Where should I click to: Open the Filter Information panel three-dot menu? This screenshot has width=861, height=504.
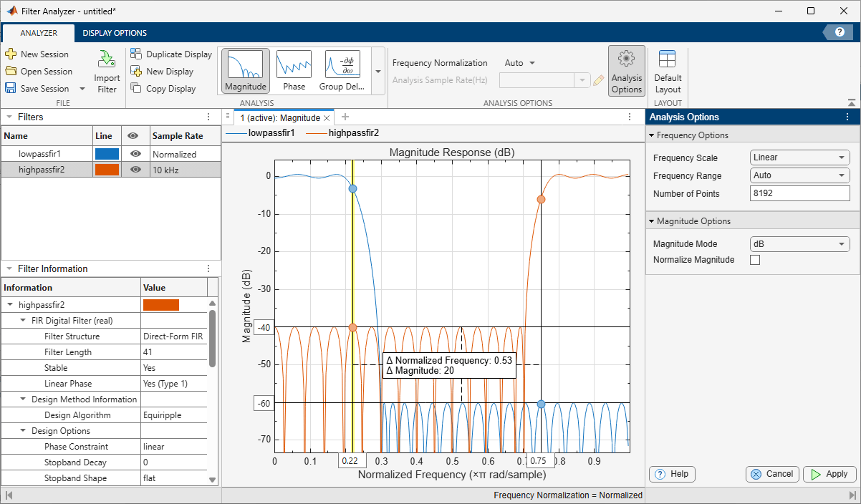208,268
